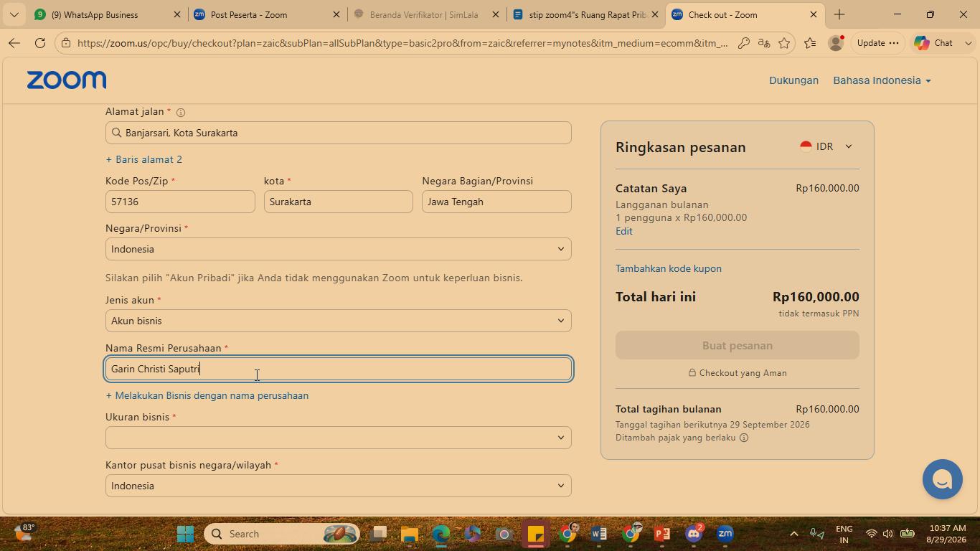Open Bahasa Indonesia language menu
Screen dimensions: 980x551
coord(882,80)
